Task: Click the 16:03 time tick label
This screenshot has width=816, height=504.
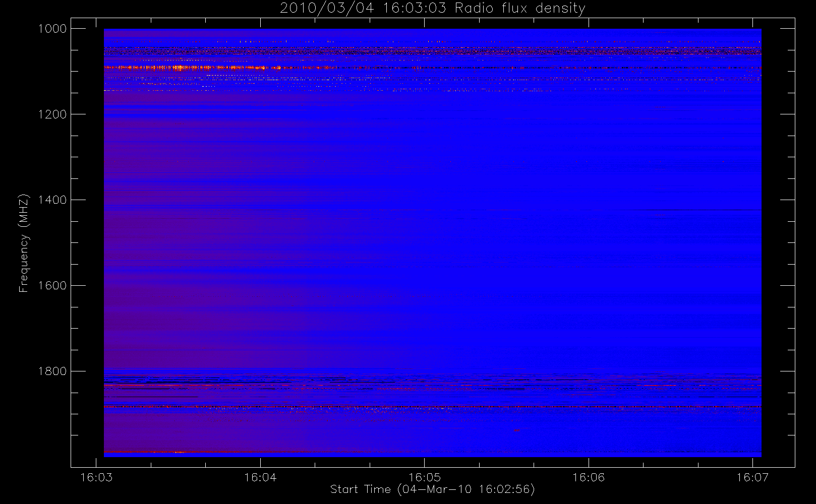Action: tap(96, 477)
